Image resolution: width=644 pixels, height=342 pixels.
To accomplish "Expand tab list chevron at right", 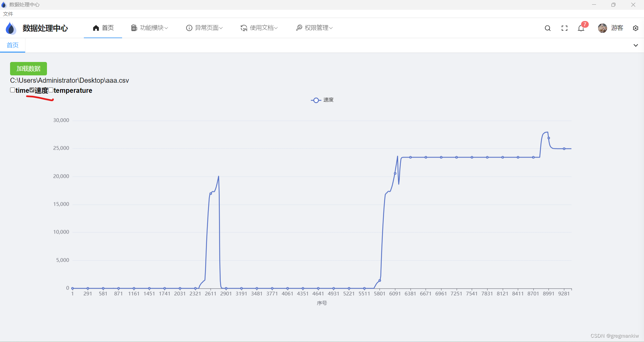I will [636, 45].
